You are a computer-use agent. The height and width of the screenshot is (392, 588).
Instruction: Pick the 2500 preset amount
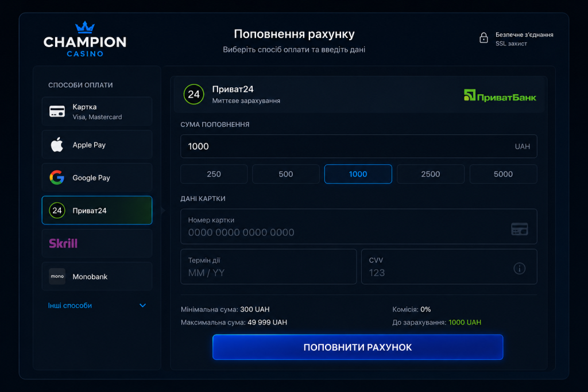[x=431, y=174]
